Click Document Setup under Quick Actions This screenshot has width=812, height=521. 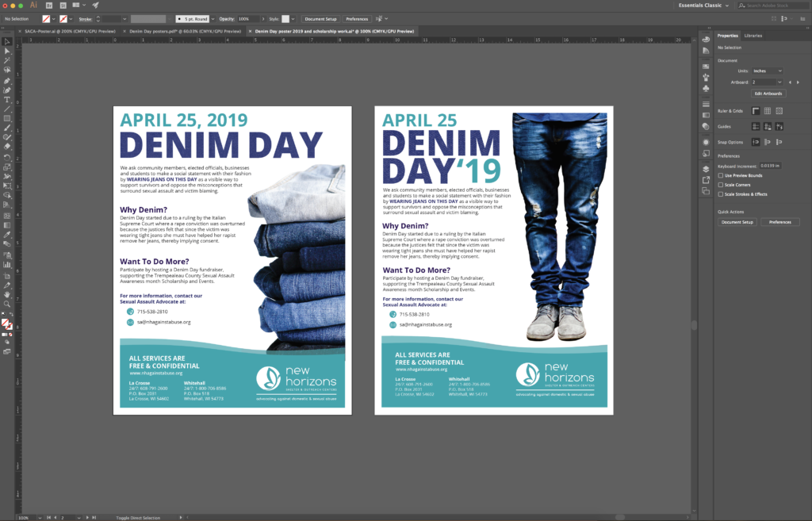pos(737,222)
